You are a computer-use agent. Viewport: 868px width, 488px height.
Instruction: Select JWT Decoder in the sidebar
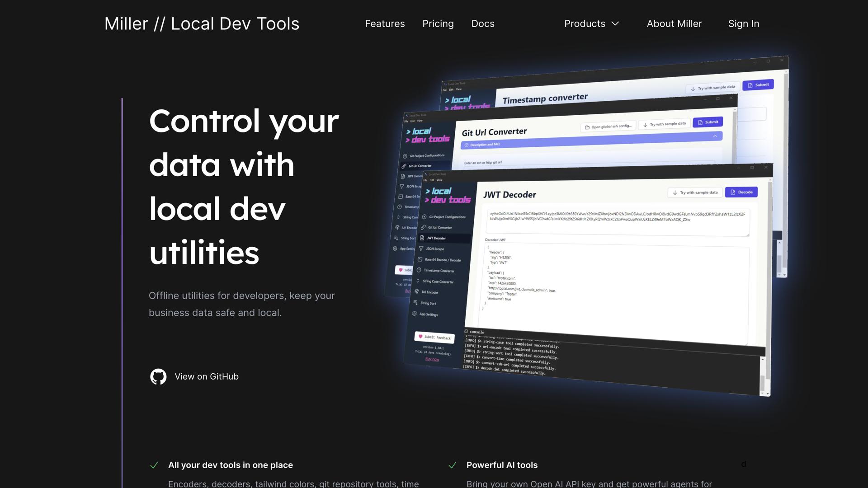click(437, 238)
